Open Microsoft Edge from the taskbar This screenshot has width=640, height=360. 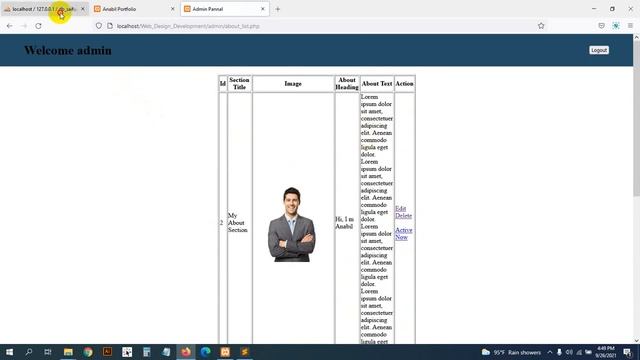coord(205,352)
